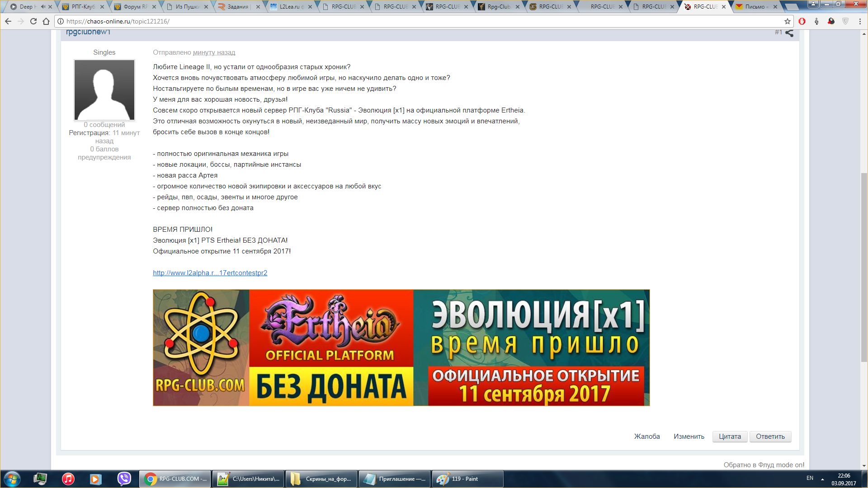
Task: Open the browser home page
Action: (x=46, y=21)
